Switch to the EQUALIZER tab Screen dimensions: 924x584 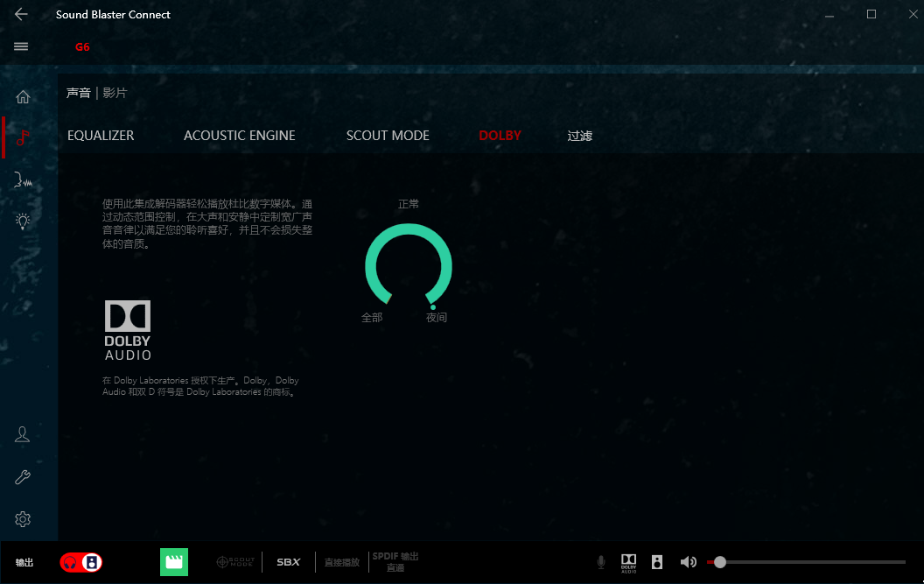point(101,136)
